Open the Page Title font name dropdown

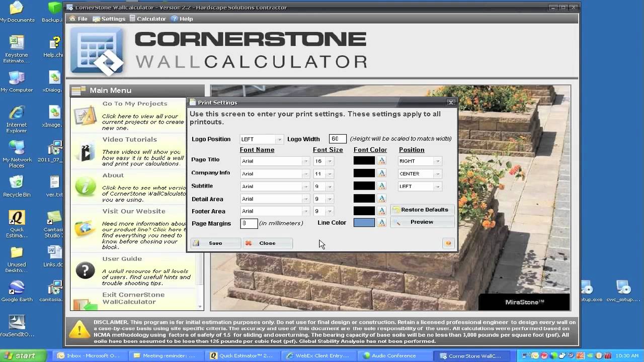point(305,161)
